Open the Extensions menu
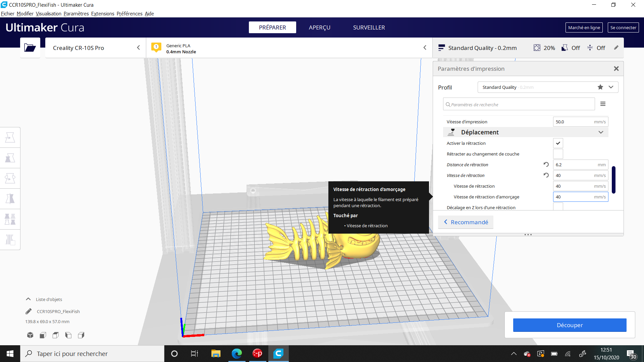The image size is (644, 362). point(103,14)
